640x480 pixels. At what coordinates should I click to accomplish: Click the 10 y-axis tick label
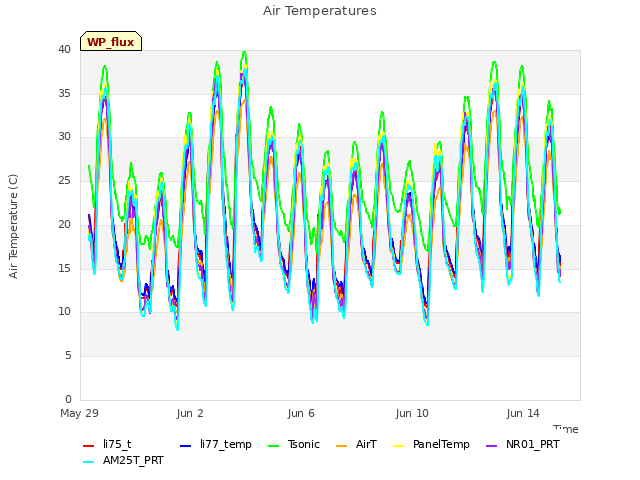click(64, 312)
